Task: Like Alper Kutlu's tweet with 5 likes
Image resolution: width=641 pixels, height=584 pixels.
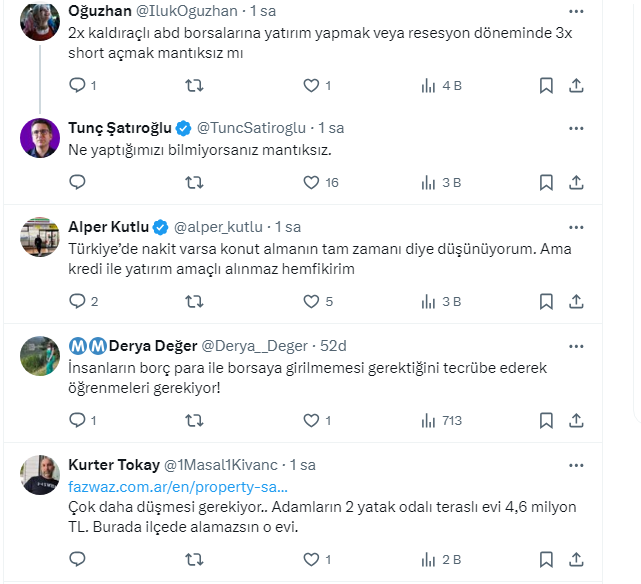Action: (311, 301)
